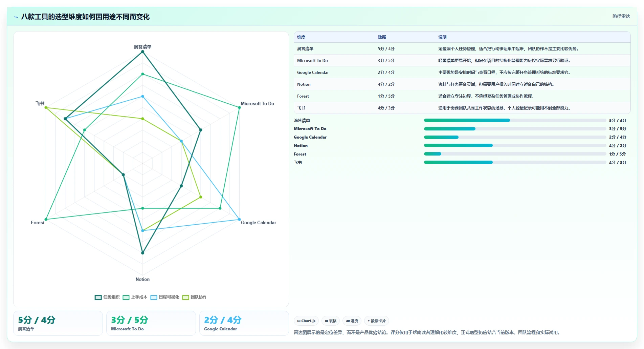Click the table cell "1分 / 5分" for Forest
The image size is (644, 349).
tap(386, 96)
